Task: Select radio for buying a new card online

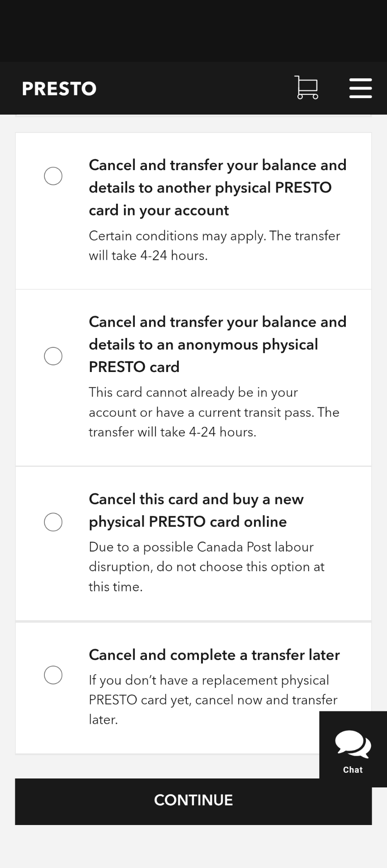Action: click(x=53, y=522)
